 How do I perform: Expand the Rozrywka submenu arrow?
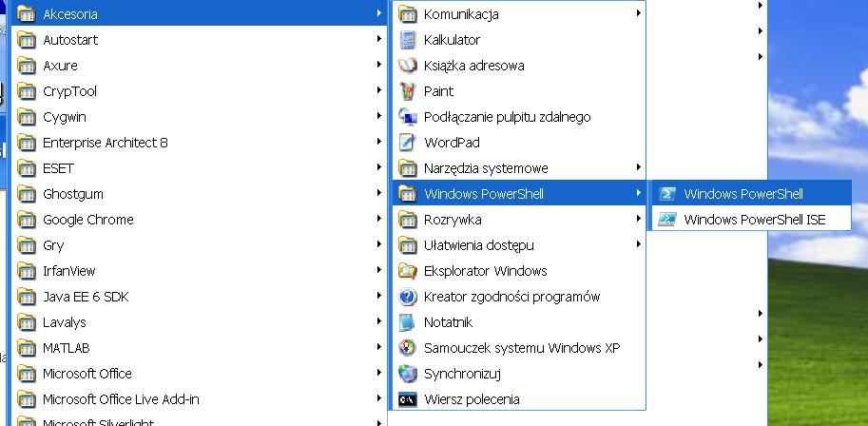click(638, 219)
